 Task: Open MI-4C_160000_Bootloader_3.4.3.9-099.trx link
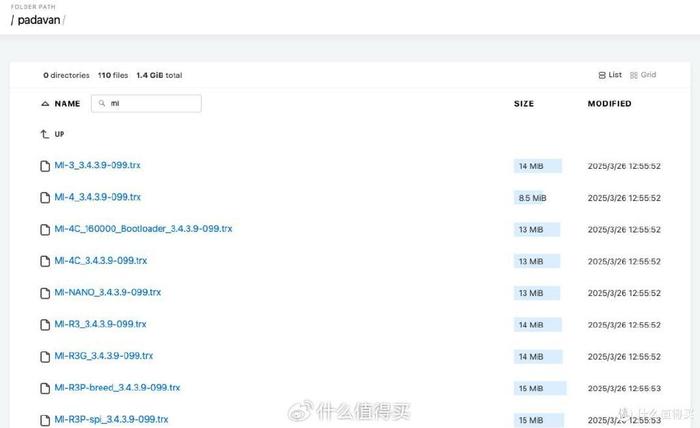point(143,229)
